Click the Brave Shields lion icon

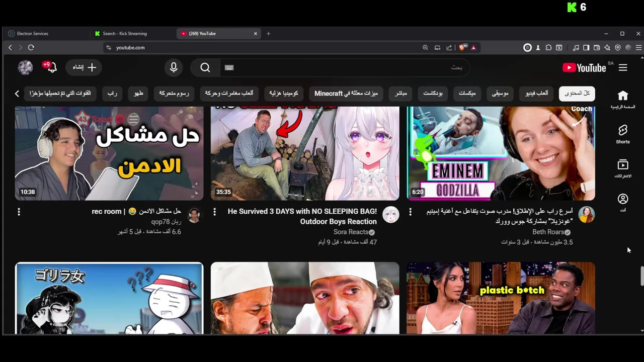point(462,48)
